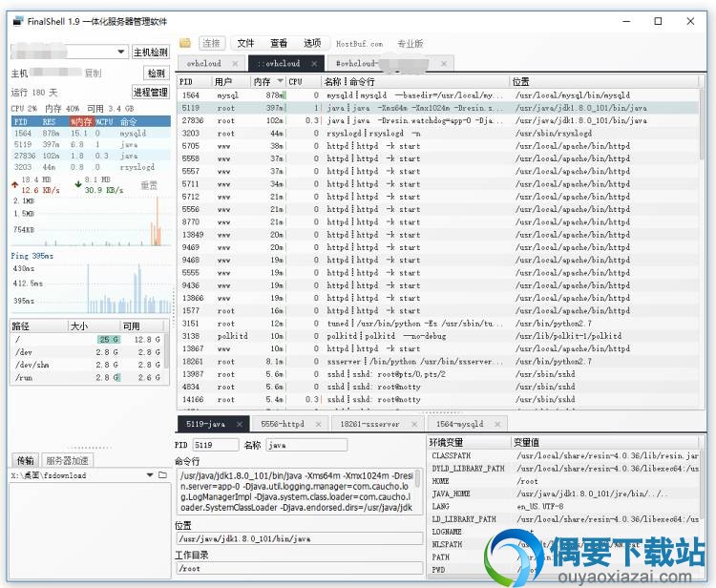Close the first ovhcloud tab
The height and width of the screenshot is (588, 716).
235,64
